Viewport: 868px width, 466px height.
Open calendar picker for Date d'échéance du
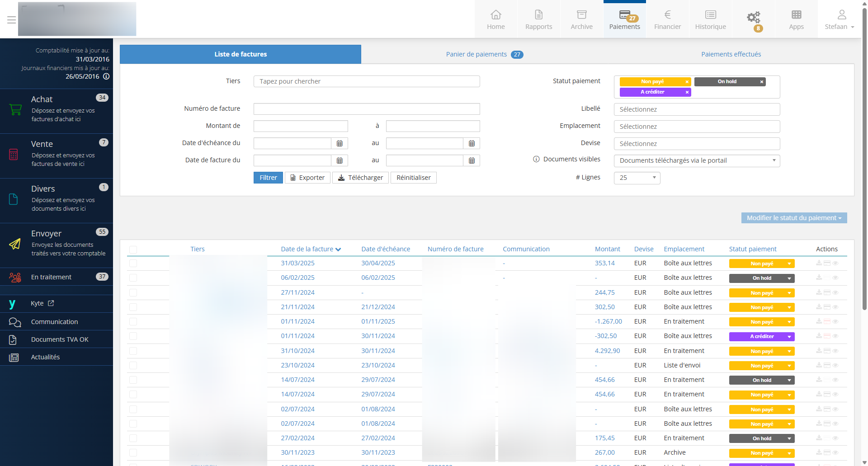click(x=340, y=143)
